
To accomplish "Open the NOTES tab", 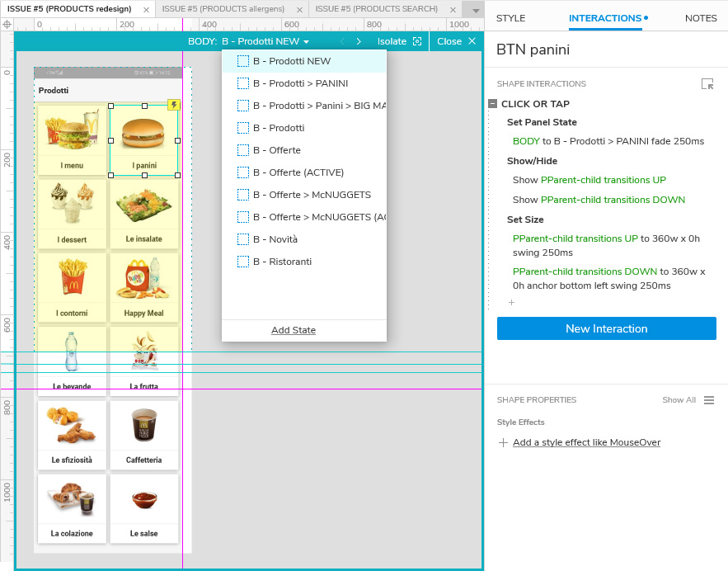I will (700, 18).
